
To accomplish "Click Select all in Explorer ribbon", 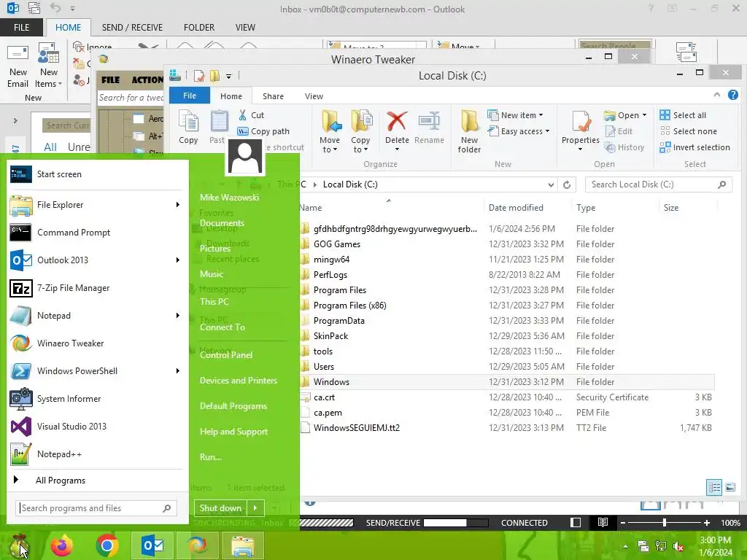I will [x=683, y=115].
